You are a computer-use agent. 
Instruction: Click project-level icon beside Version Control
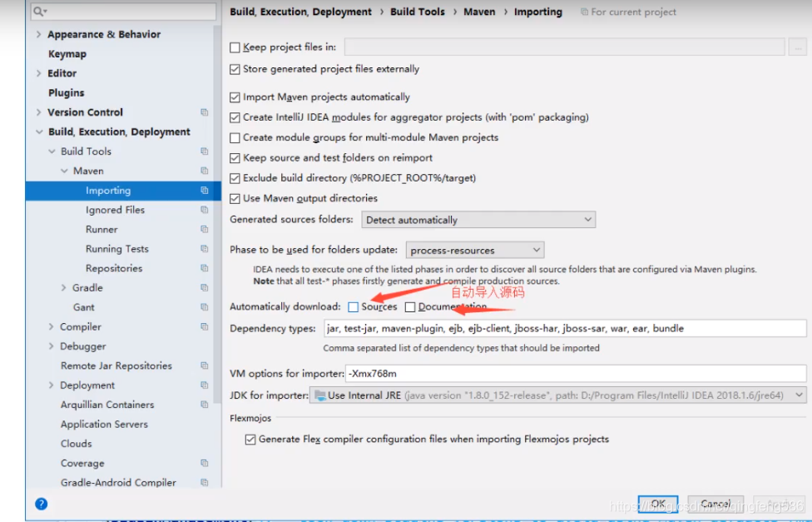click(205, 112)
